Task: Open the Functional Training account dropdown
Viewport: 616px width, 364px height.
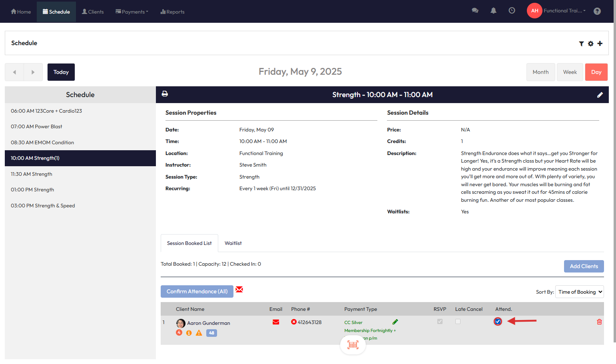Action: click(x=564, y=11)
